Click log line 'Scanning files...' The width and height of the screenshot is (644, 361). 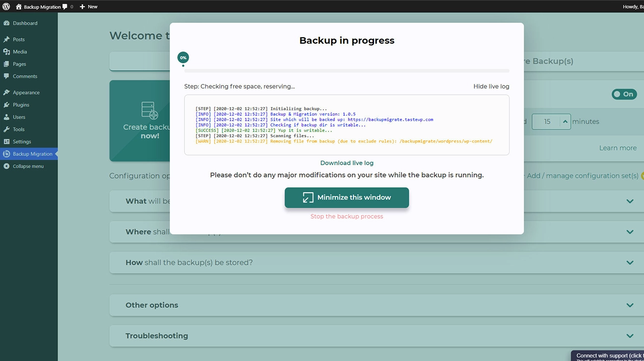255,136
